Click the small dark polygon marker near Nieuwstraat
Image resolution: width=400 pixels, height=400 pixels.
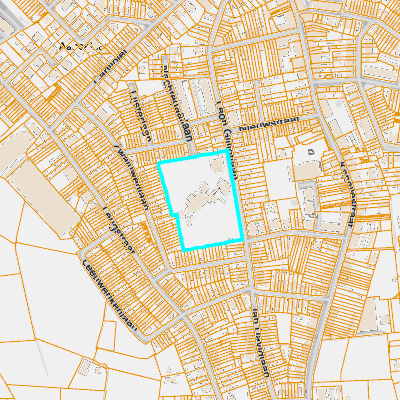(x=311, y=152)
